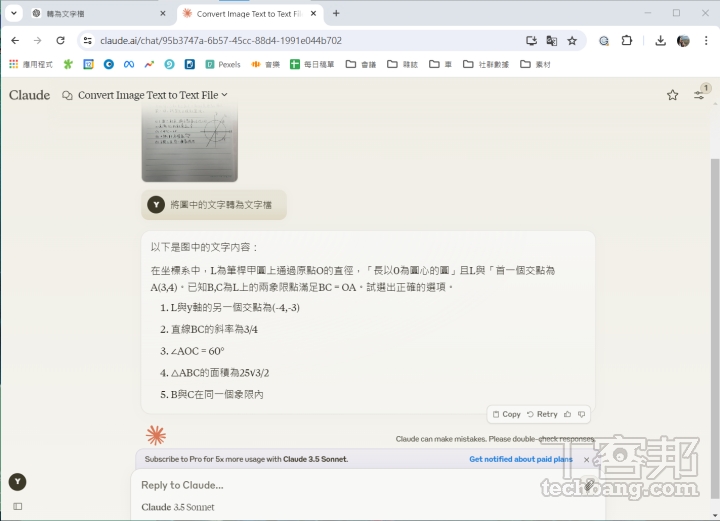Image resolution: width=720 pixels, height=521 pixels.
Task: Open the dark blue square bookmark icon
Action: click(190, 64)
